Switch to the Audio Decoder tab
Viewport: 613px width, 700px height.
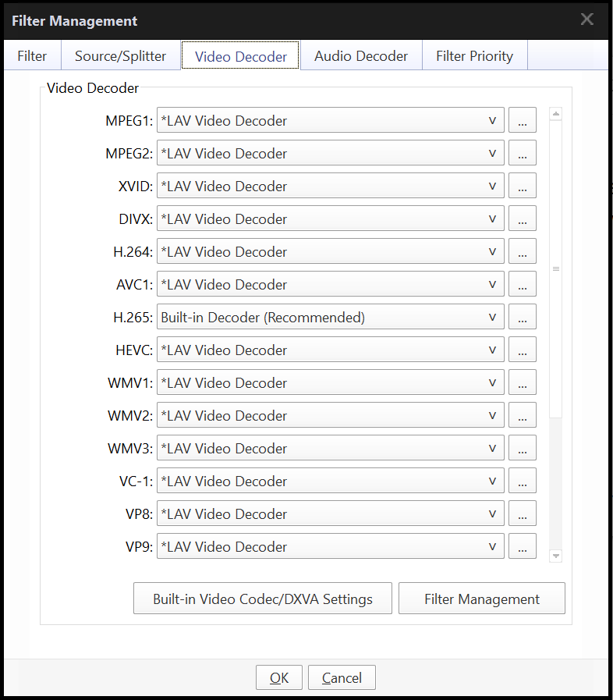360,56
